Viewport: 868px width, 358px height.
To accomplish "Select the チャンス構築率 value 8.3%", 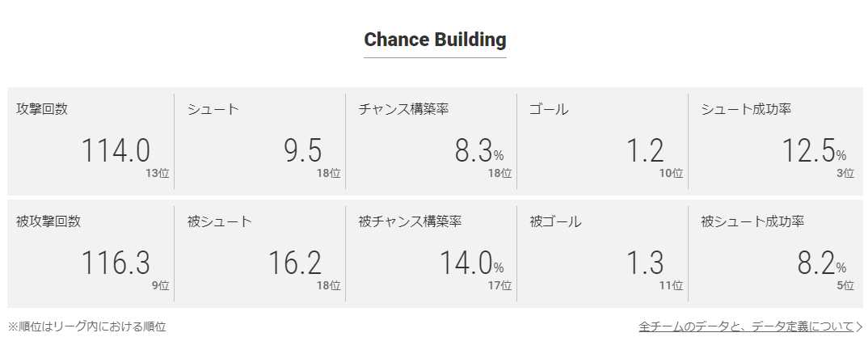I will 478,151.
